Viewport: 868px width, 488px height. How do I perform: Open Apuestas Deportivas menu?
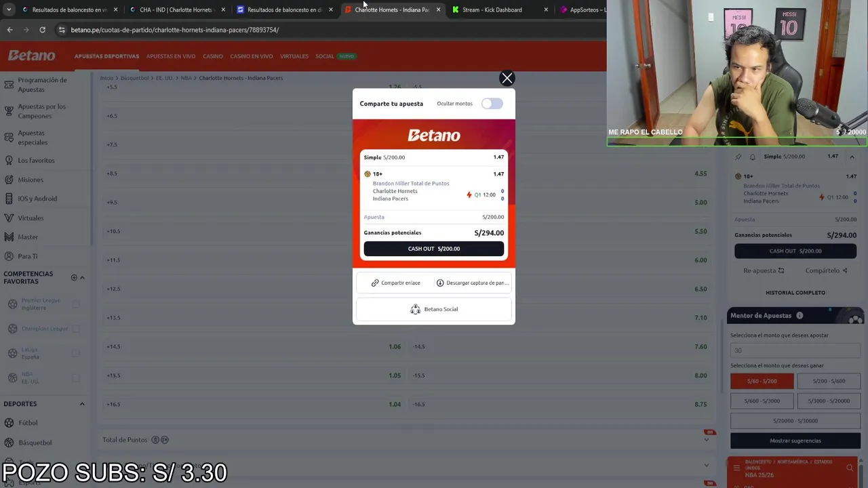tap(106, 56)
